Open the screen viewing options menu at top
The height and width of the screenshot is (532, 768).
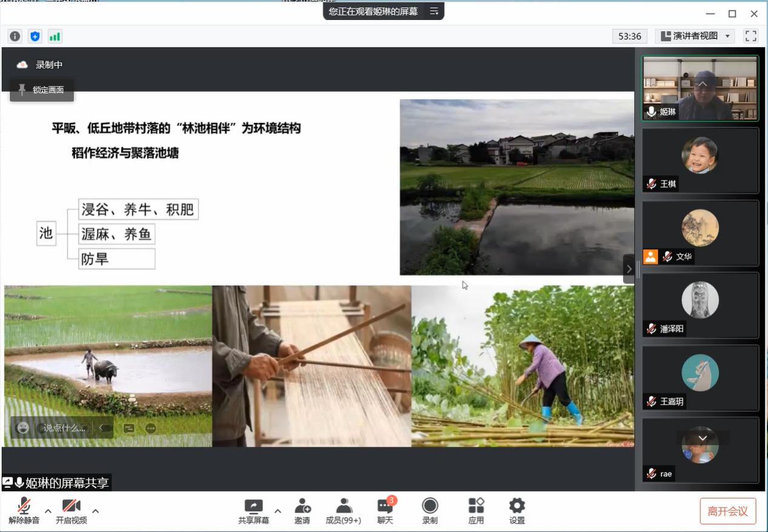434,11
